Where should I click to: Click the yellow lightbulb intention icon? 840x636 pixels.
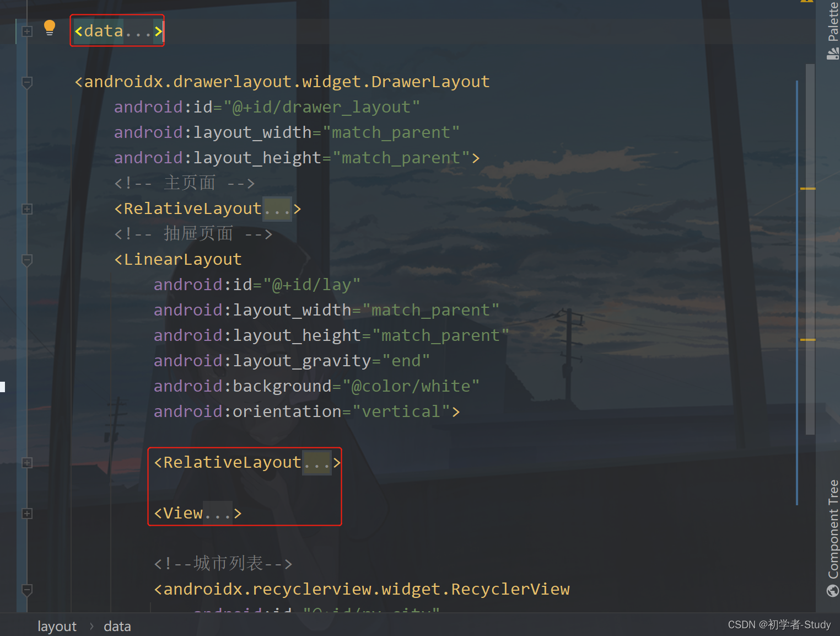pyautogui.click(x=50, y=28)
